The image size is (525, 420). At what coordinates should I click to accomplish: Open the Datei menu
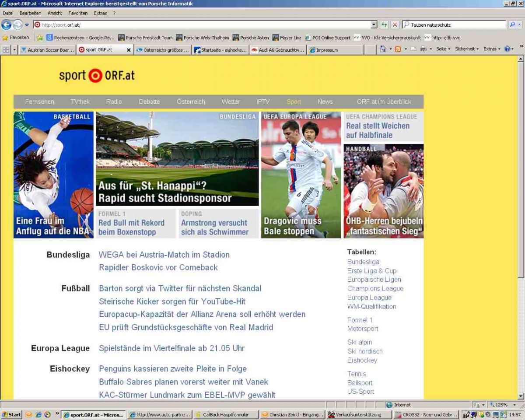pos(8,13)
